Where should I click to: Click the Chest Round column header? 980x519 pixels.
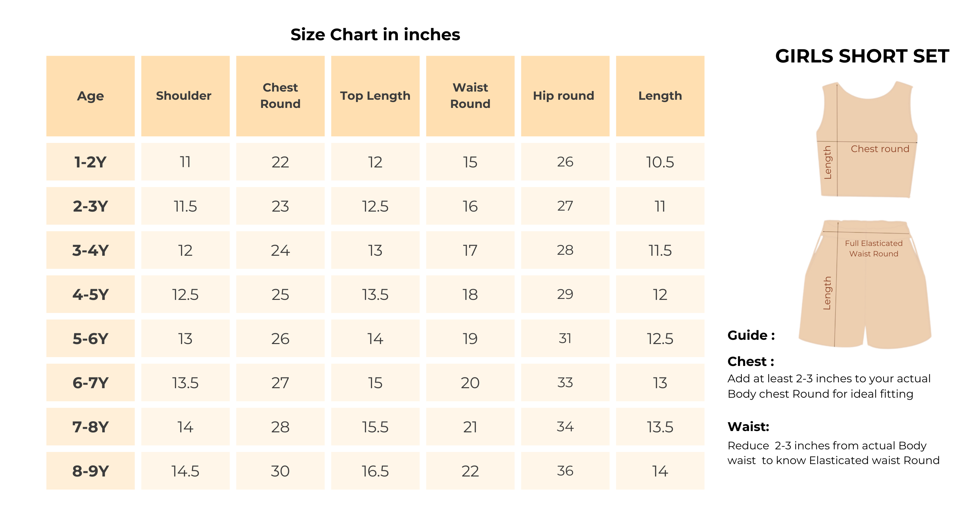280,96
